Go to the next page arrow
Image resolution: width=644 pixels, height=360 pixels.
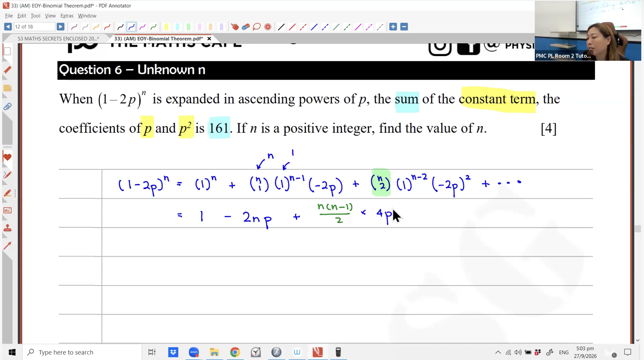[60, 27]
